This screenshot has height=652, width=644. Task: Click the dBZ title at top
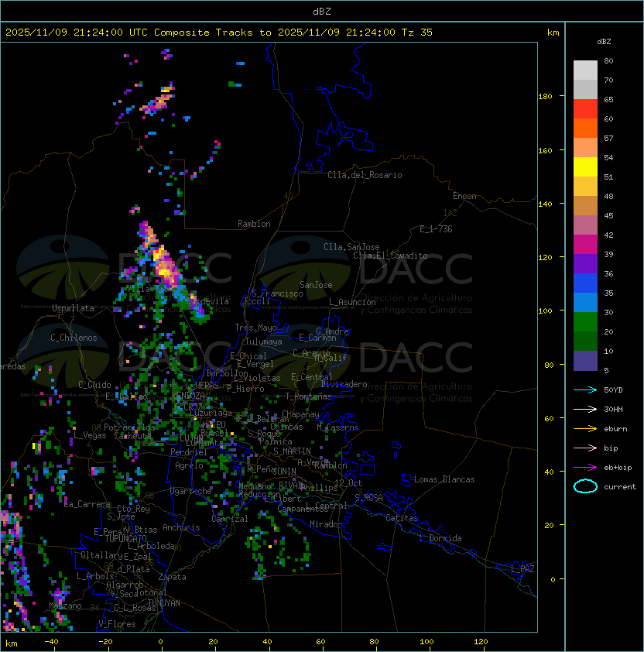click(322, 11)
